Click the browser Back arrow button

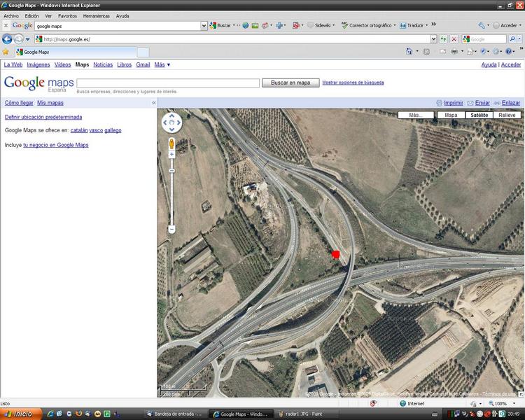[8, 39]
